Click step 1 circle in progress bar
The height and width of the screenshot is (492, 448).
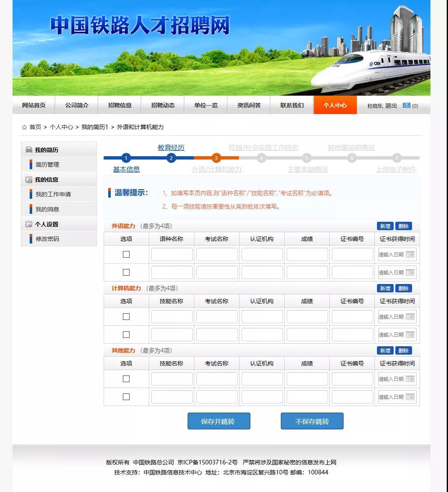click(x=126, y=158)
